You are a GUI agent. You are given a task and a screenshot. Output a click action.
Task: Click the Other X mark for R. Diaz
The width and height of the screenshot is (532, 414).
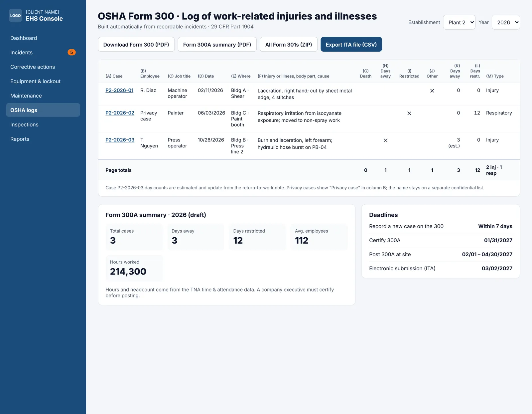(x=432, y=91)
